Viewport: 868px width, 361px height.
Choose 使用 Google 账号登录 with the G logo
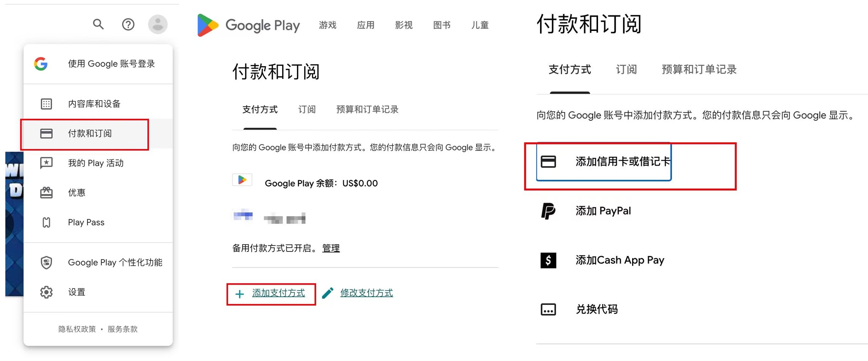click(98, 64)
